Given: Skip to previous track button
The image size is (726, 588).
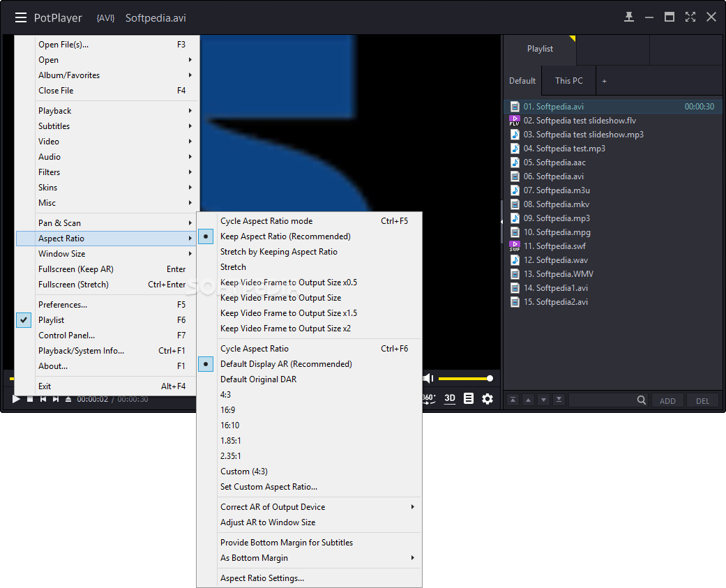Looking at the screenshot, I should [43, 399].
